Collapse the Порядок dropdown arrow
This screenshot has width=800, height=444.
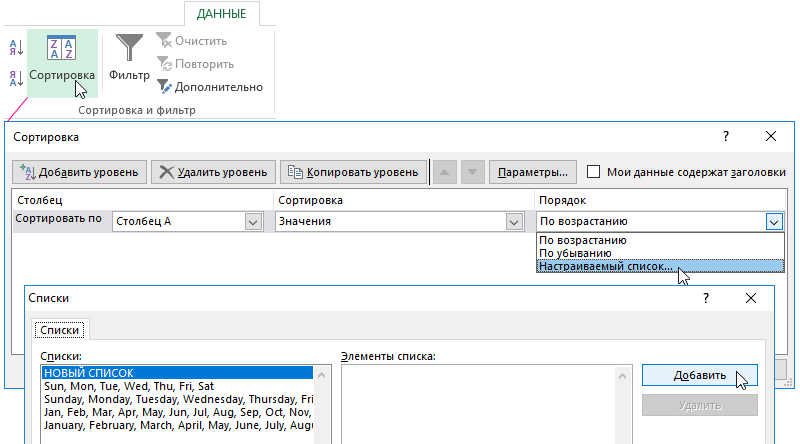(x=774, y=221)
